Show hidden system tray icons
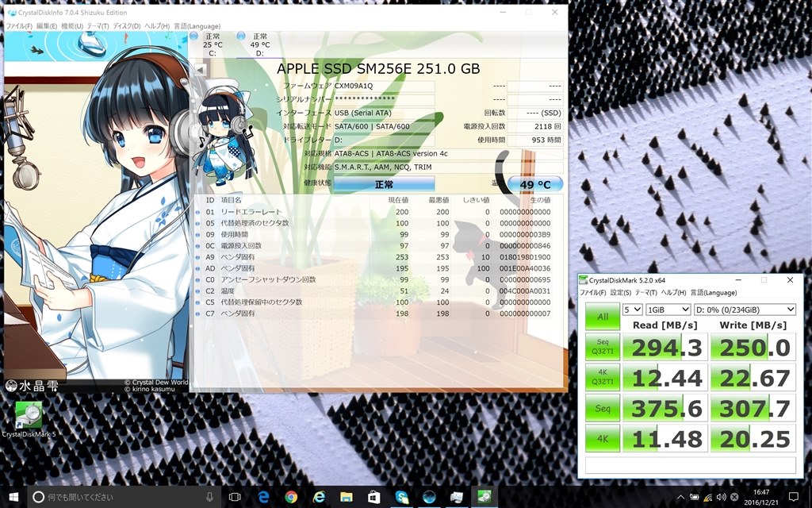The image size is (812, 508). [x=680, y=497]
